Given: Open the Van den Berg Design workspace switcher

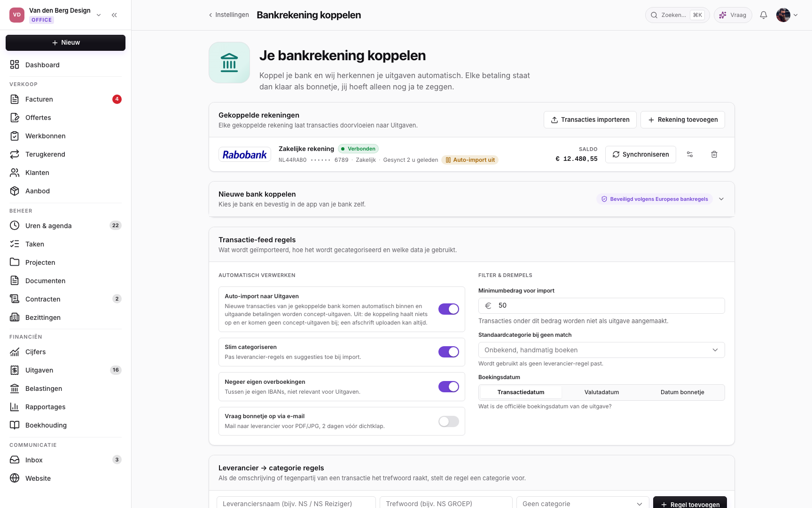Looking at the screenshot, I should [56, 15].
